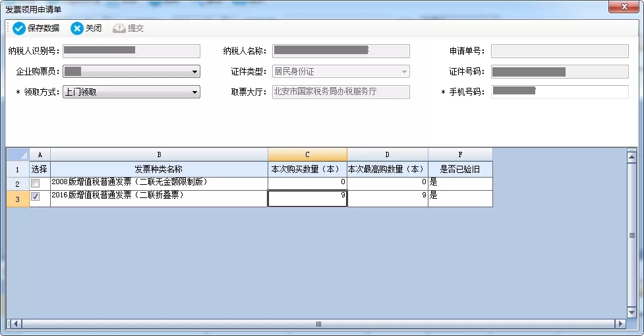The height and width of the screenshot is (336, 644).
Task: Click the 本次购买数量(本) header cell
Action: click(307, 170)
